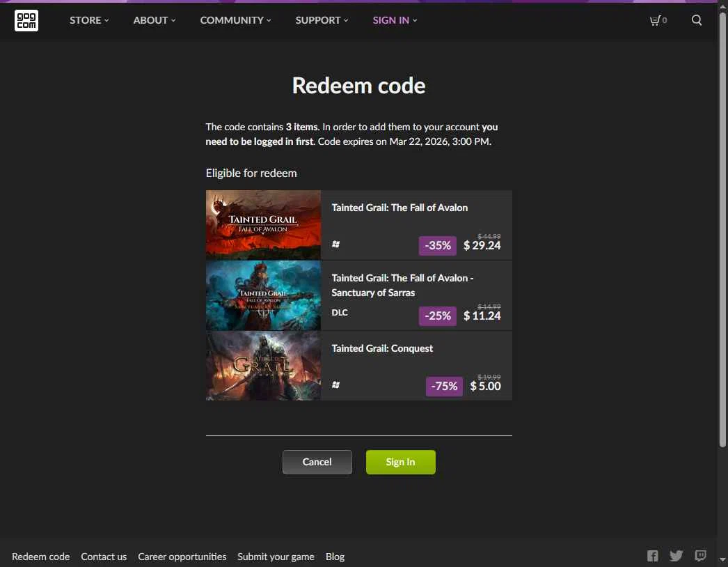728x567 pixels.
Task: Open the Blog footer link
Action: coord(335,557)
